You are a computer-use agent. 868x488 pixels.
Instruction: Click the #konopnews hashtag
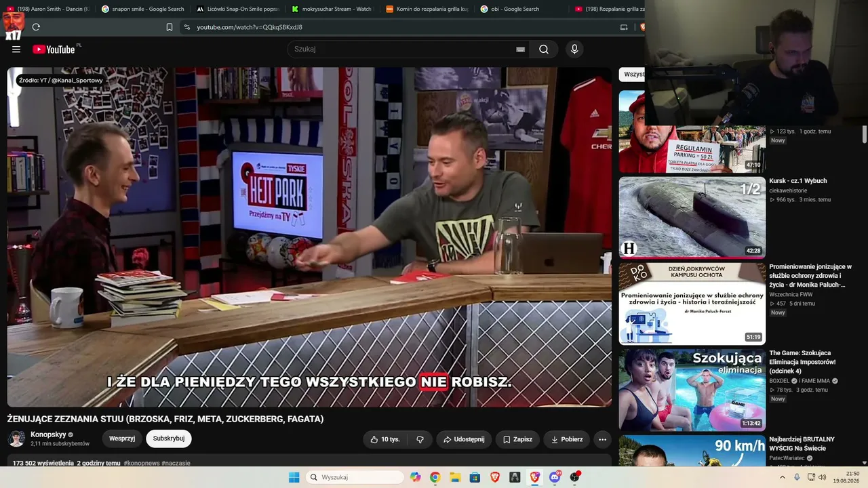click(x=141, y=463)
